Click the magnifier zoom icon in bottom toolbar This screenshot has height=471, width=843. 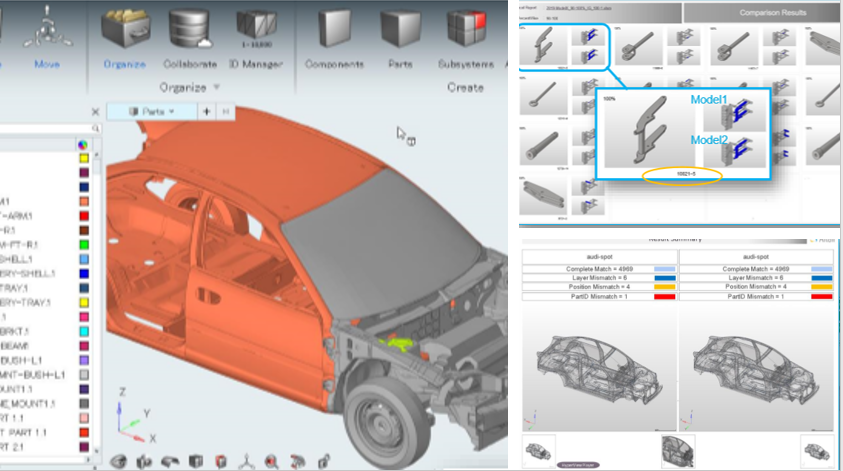pyautogui.click(x=272, y=461)
